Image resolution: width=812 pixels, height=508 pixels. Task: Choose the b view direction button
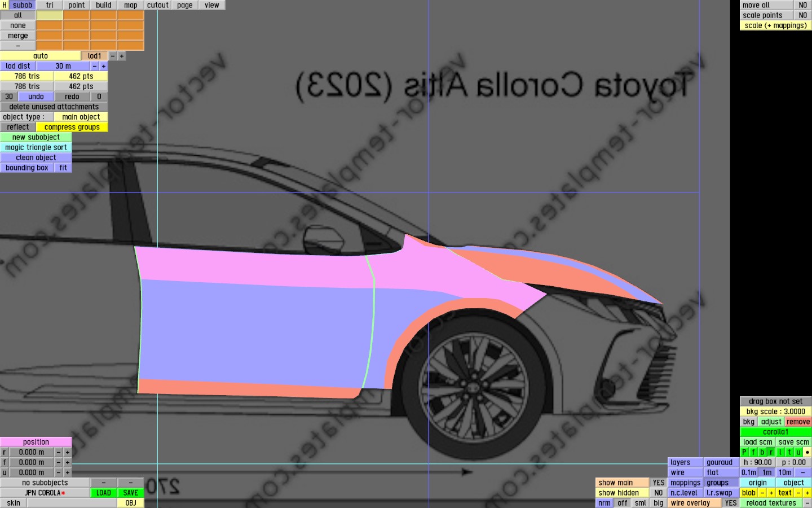pos(762,452)
